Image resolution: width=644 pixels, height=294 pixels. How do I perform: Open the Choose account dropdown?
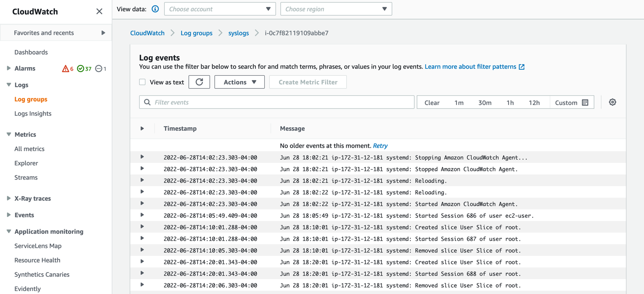(x=220, y=9)
